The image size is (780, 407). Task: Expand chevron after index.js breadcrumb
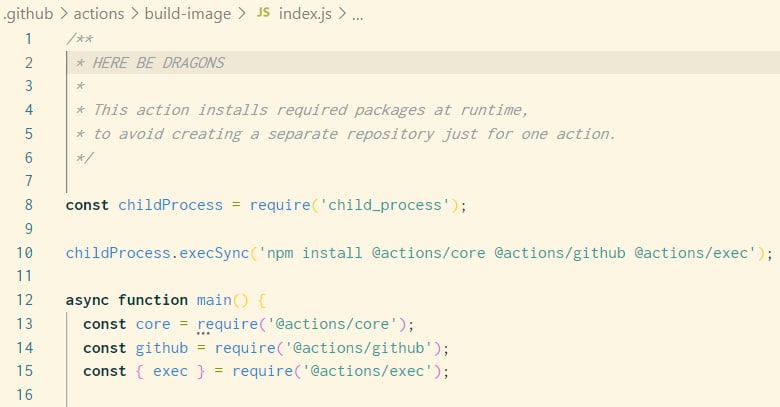pos(342,14)
